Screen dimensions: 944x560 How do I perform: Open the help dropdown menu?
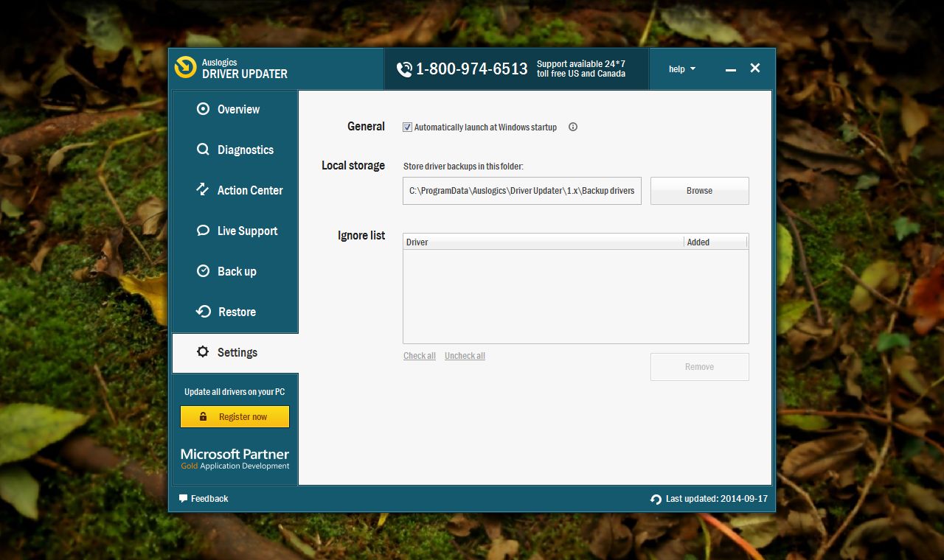(681, 69)
